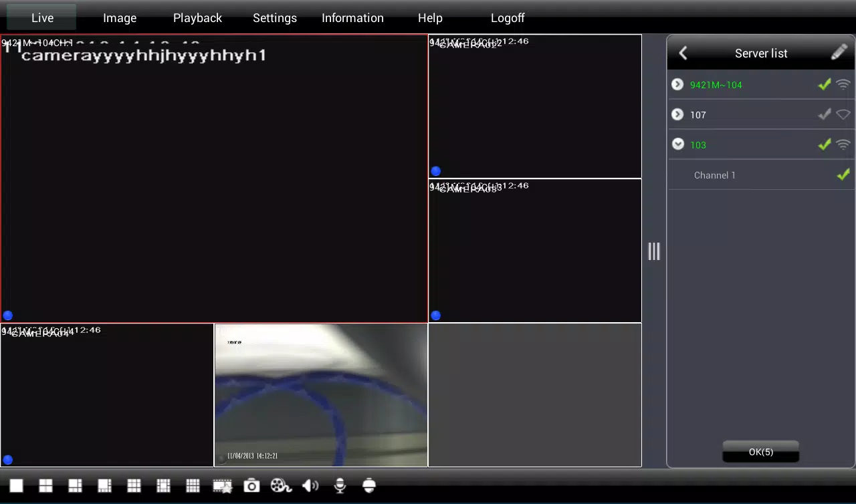Select the nine-camera 3x3 grid layout
The width and height of the screenshot is (856, 504).
pos(134,486)
